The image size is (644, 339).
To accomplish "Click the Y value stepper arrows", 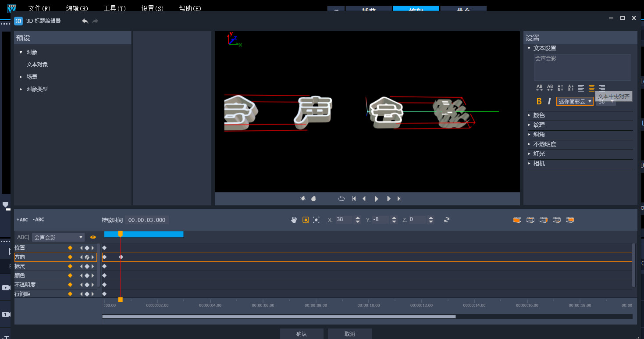I will click(395, 220).
